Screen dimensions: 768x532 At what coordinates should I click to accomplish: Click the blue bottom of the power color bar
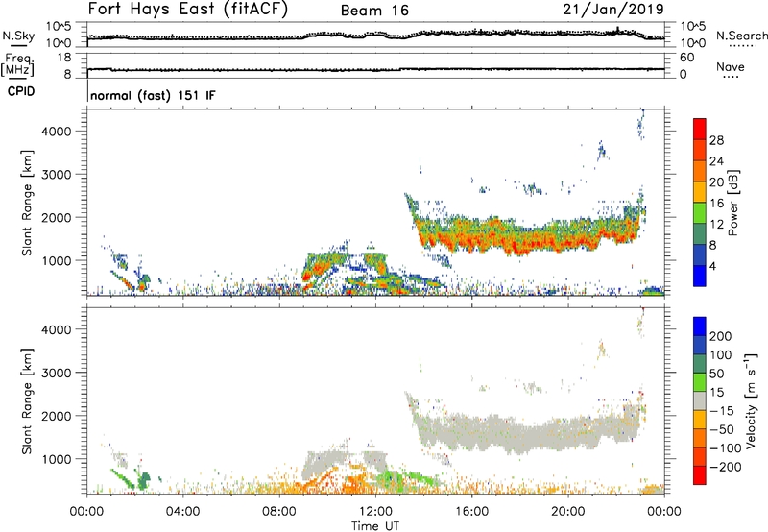700,278
